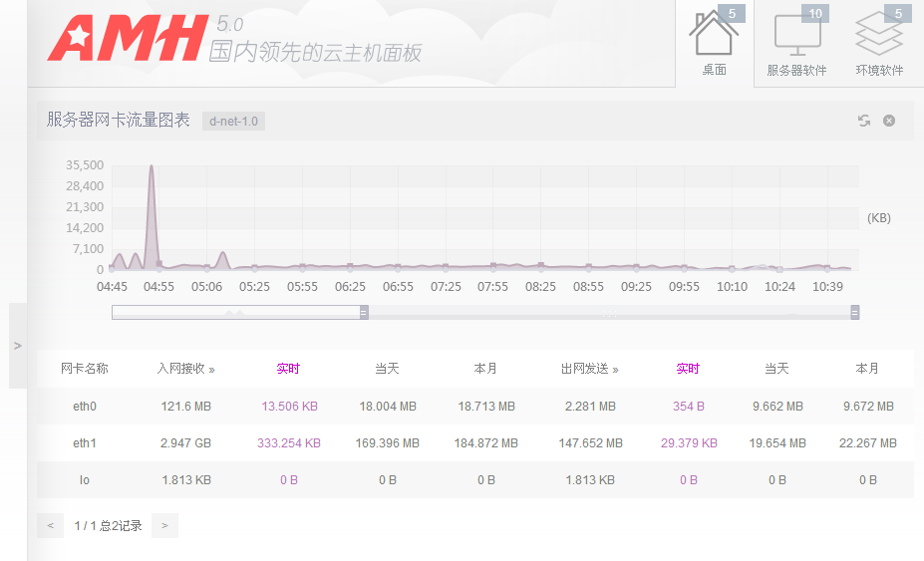924x561 pixels.
Task: Click 实时 column header under inbound
Action: point(288,369)
